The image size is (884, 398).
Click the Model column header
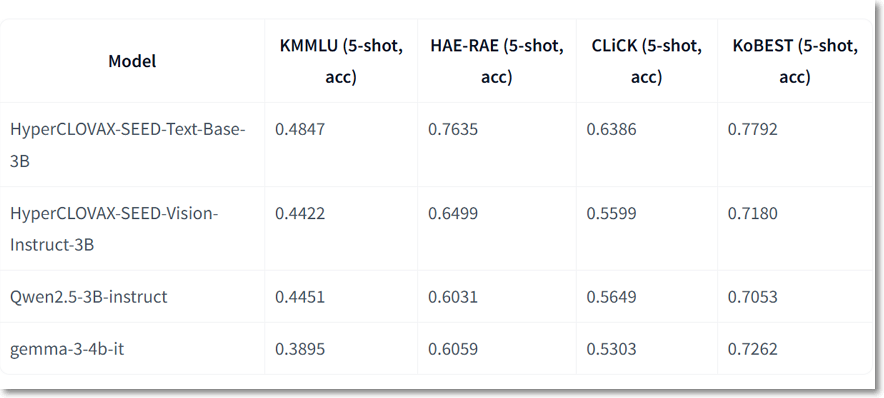coord(132,61)
